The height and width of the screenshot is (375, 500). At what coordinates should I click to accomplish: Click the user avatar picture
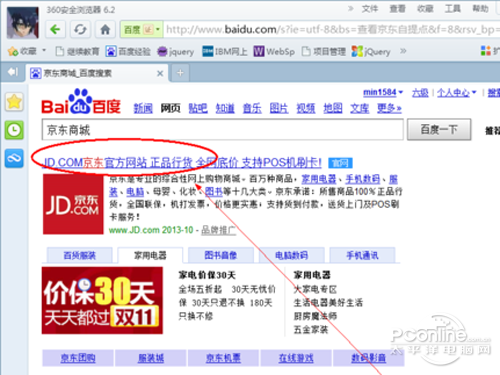pyautogui.click(x=22, y=23)
